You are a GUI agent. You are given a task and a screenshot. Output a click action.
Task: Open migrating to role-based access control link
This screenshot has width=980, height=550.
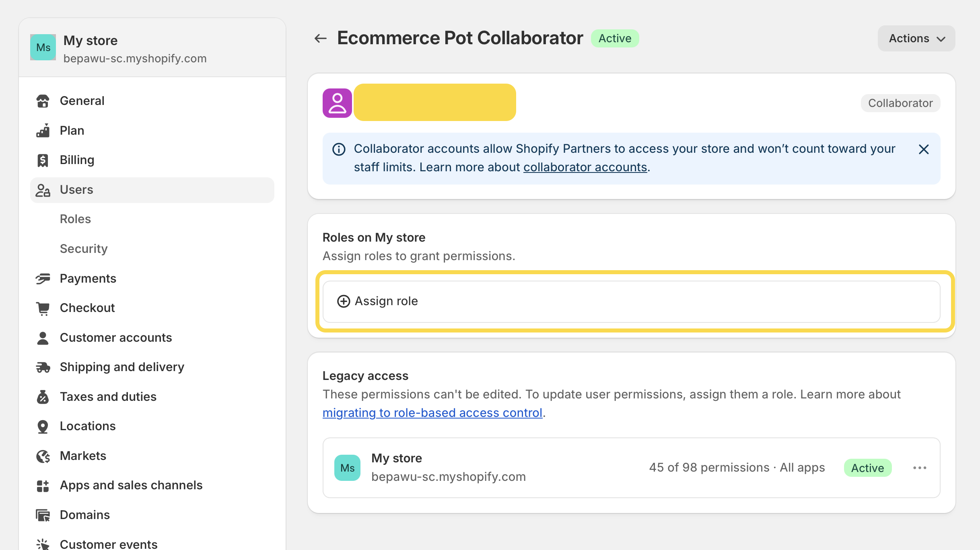click(x=432, y=413)
